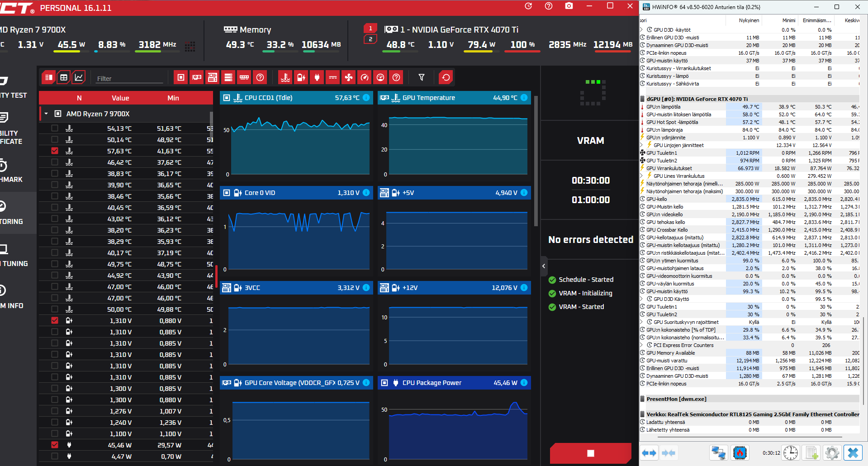Check the 4,47 W sensor row
The height and width of the screenshot is (466, 868).
pyautogui.click(x=55, y=456)
